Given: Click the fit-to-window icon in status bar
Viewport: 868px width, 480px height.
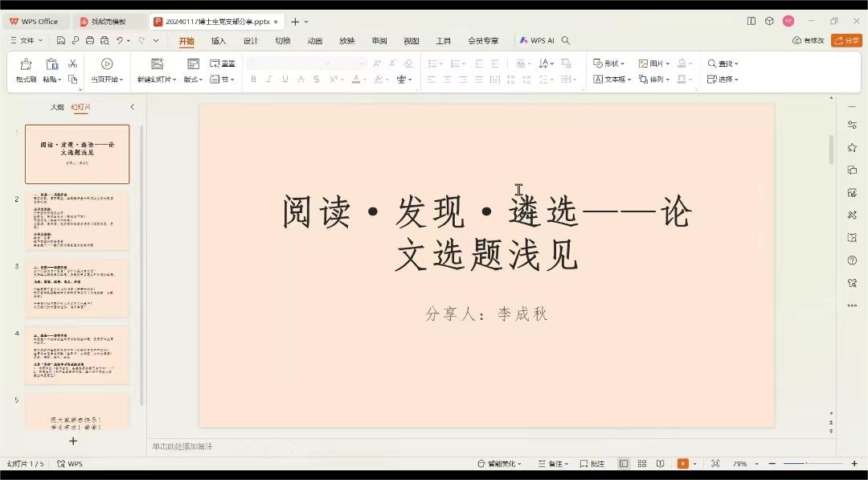Looking at the screenshot, I should pos(715,463).
